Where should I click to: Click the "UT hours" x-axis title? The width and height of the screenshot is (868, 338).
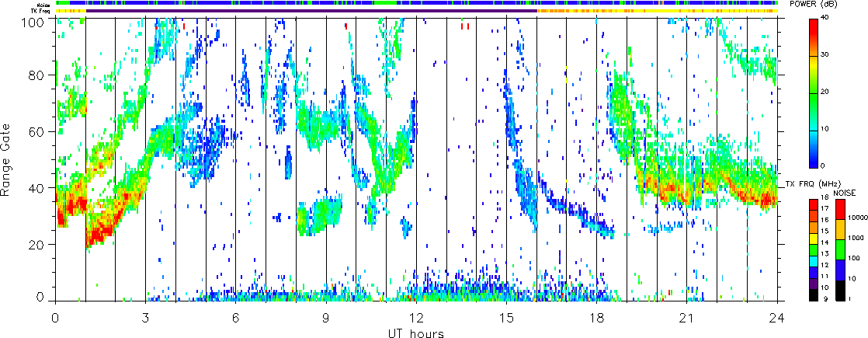click(x=417, y=333)
